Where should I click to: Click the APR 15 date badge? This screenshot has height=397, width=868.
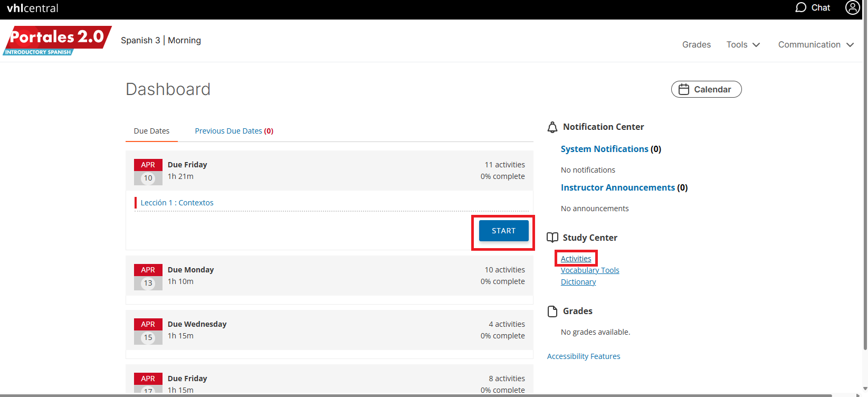(148, 331)
